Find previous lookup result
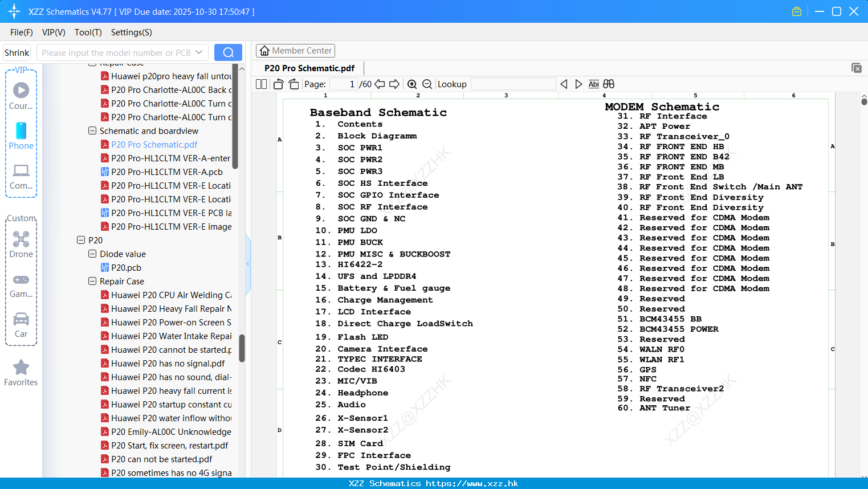The image size is (868, 489). coord(564,84)
